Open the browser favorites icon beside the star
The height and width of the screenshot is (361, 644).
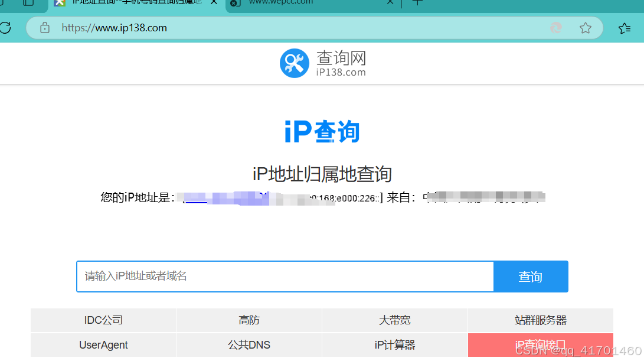[625, 27]
